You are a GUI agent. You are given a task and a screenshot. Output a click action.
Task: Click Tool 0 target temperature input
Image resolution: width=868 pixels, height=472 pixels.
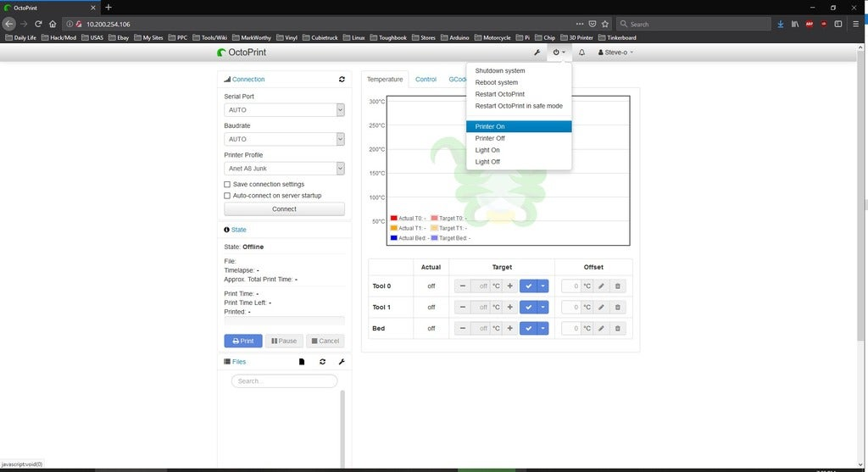click(x=481, y=286)
